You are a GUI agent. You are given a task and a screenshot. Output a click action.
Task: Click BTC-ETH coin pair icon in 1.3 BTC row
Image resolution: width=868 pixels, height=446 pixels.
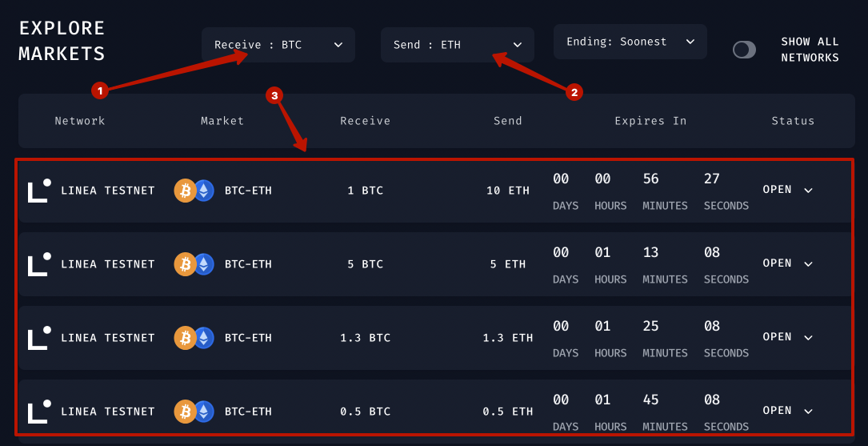pyautogui.click(x=194, y=338)
